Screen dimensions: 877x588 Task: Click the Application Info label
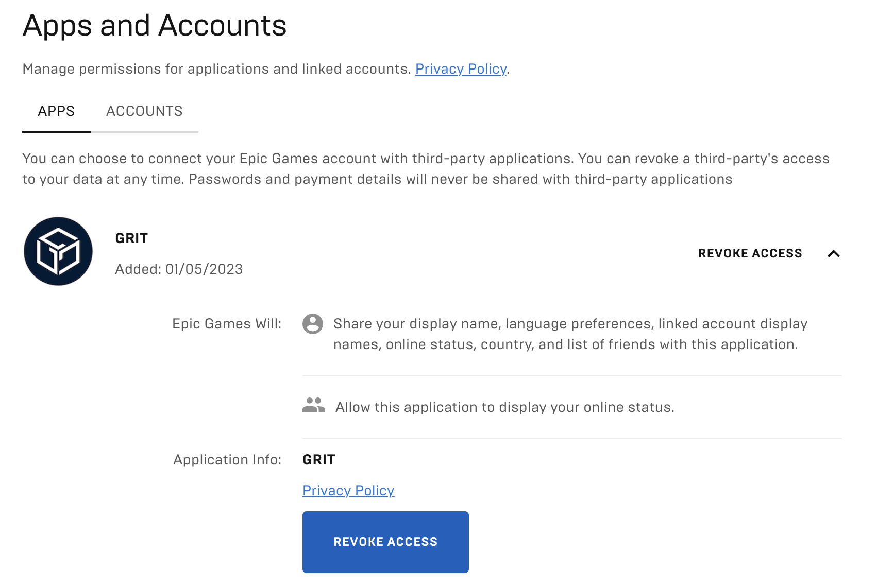227,460
